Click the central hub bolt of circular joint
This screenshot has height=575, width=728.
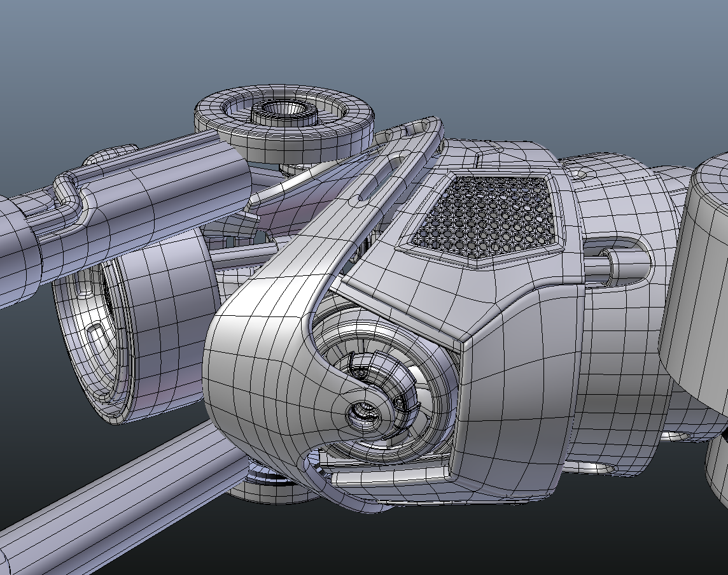(x=364, y=415)
